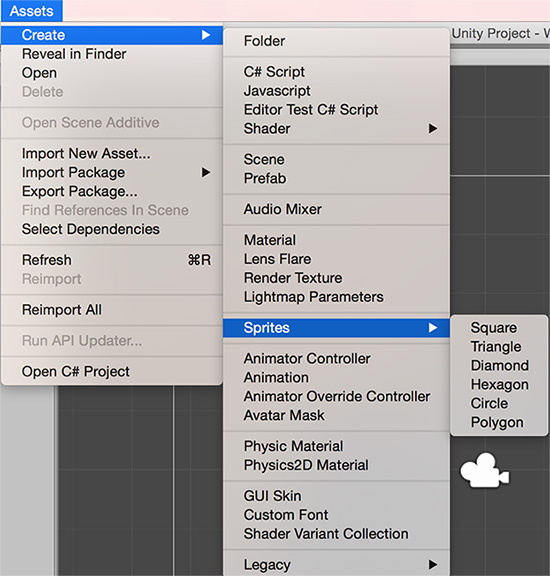Create a Circle sprite
The image size is (550, 576).
(x=499, y=403)
